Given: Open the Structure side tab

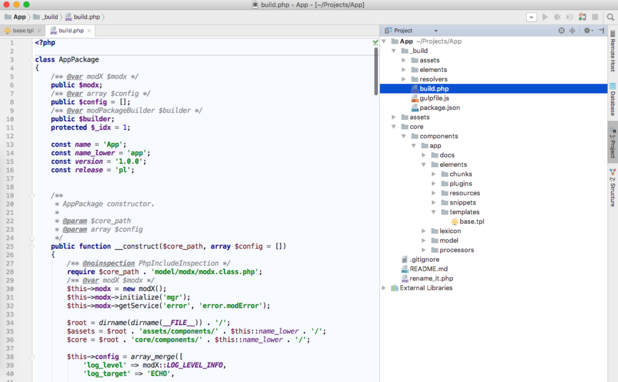Looking at the screenshot, I should click(613, 187).
